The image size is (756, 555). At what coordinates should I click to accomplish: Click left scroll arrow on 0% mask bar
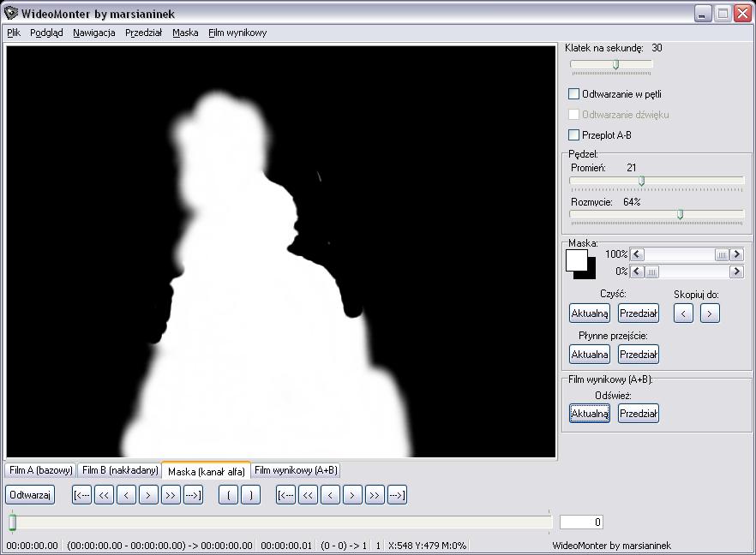636,272
